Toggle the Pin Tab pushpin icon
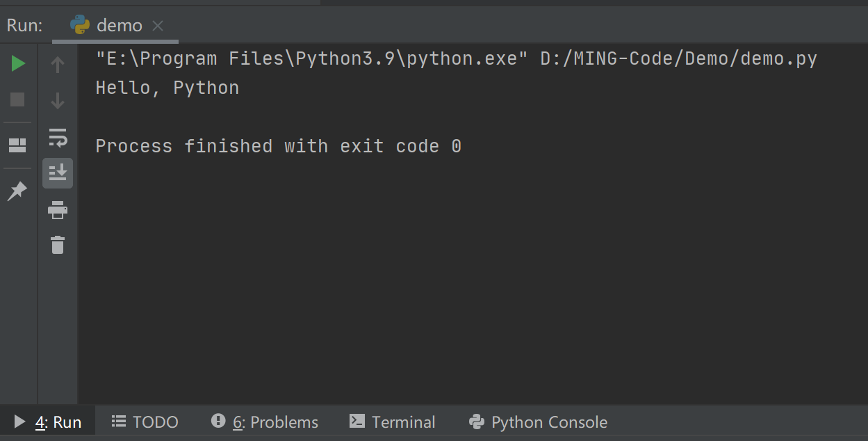 pos(17,191)
